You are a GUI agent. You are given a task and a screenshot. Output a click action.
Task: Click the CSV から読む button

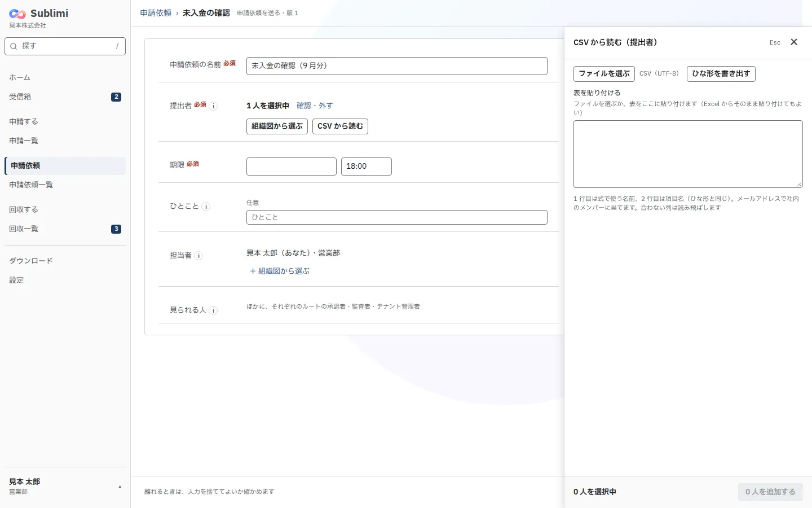click(340, 126)
